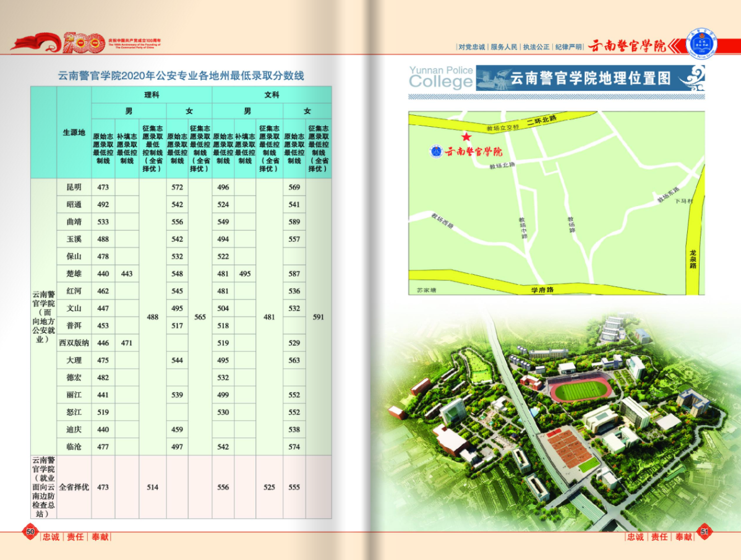Image resolution: width=741 pixels, height=560 pixels.
Task: Click the value 443 in the 楚雄 row
Action: tap(127, 274)
